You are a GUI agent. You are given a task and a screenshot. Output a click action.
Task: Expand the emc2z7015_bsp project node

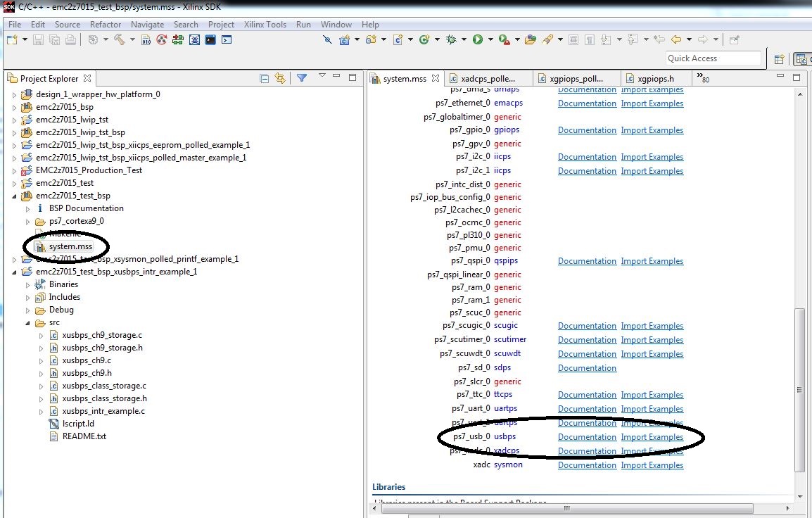click(15, 107)
